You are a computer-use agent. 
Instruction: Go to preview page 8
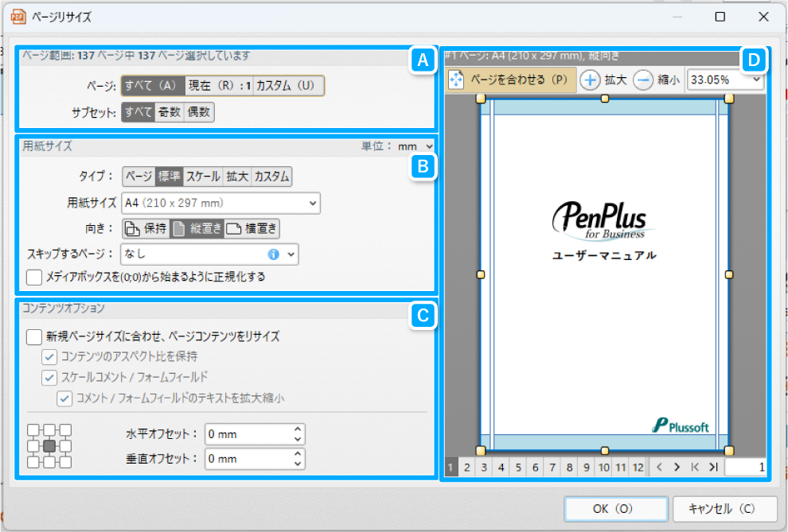[569, 468]
